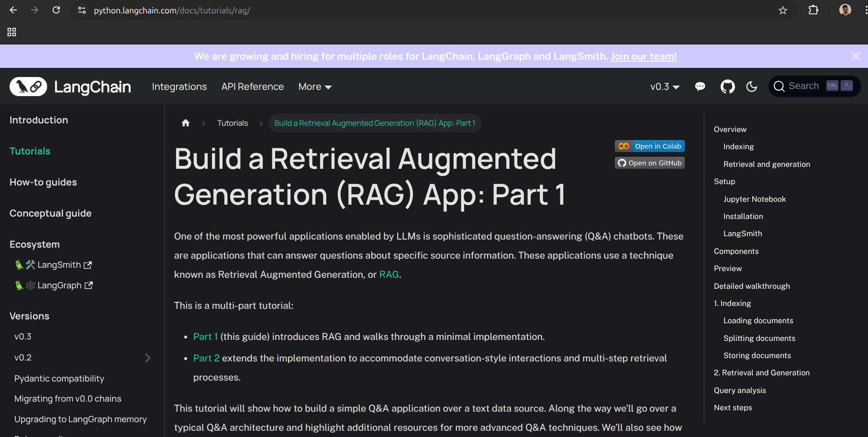Jump to Loading documents section

coord(758,320)
